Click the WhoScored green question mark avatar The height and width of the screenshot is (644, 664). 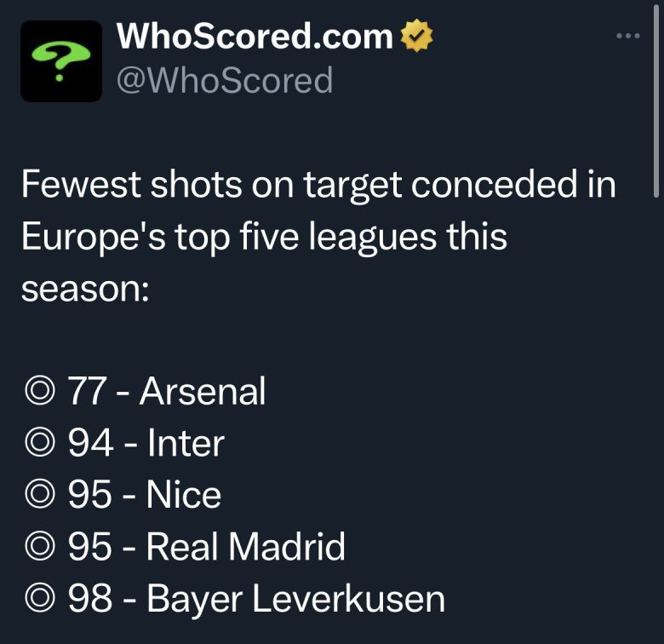point(60,61)
